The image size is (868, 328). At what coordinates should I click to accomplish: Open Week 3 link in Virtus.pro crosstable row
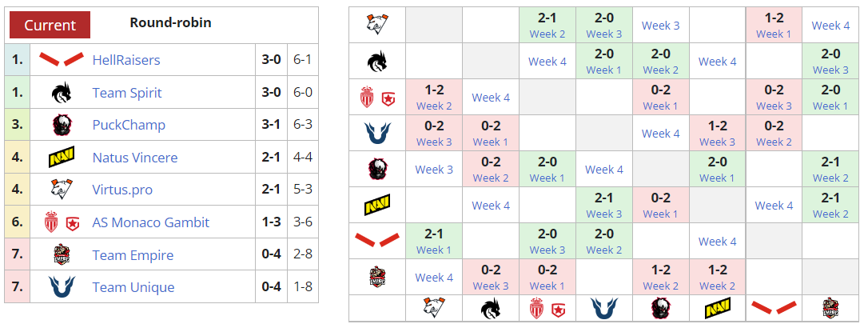click(x=660, y=26)
